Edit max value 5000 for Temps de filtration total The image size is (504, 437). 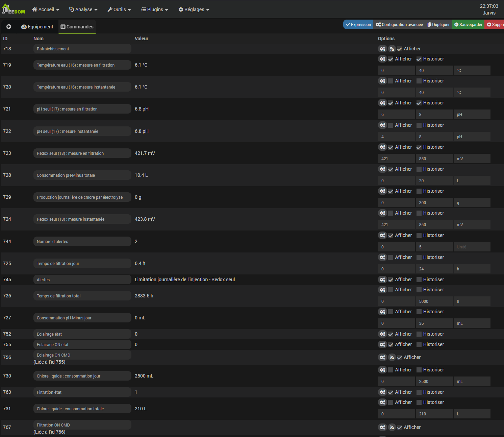point(434,301)
